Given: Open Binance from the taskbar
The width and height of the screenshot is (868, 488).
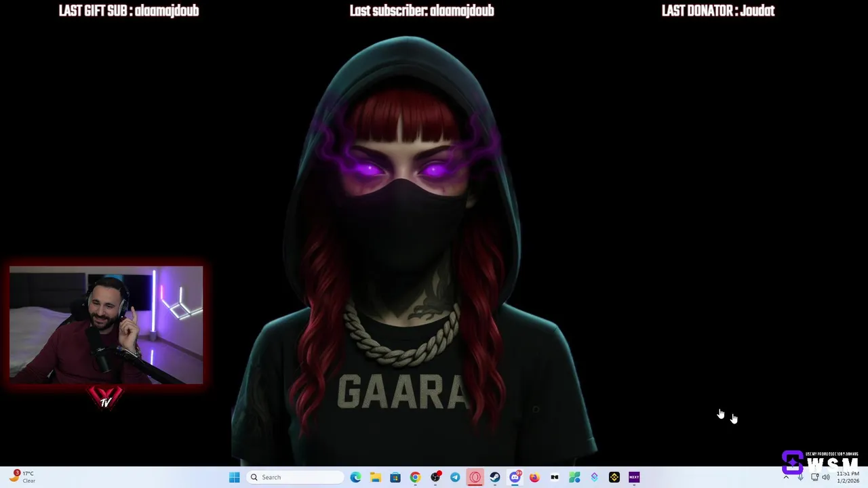Looking at the screenshot, I should (614, 477).
